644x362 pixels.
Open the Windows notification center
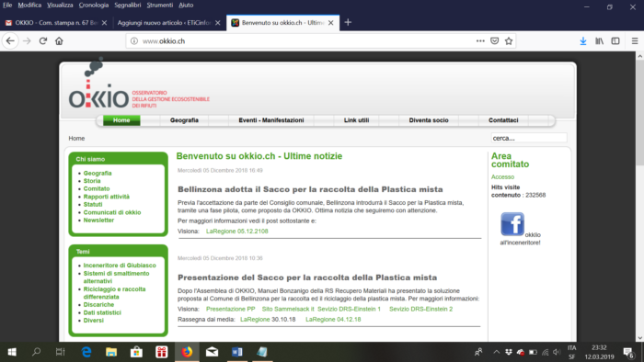[x=628, y=352]
